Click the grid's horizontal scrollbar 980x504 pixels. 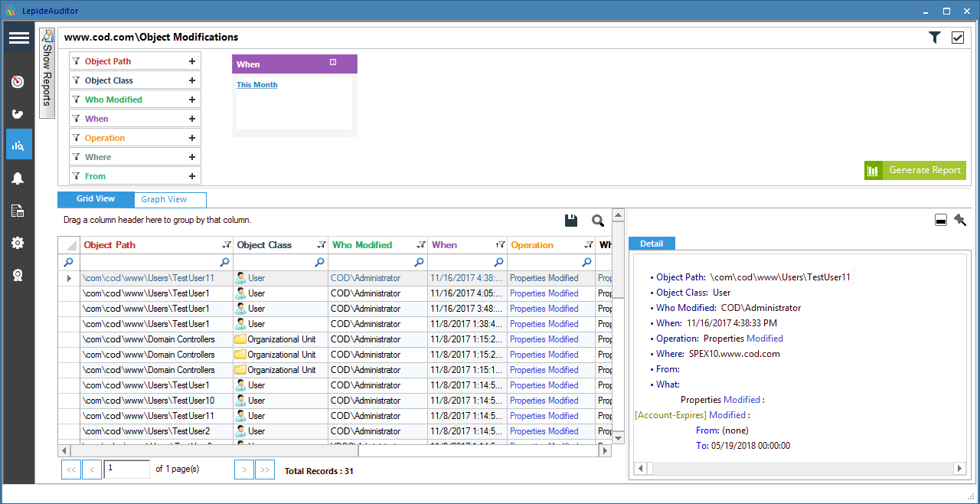[335, 451]
